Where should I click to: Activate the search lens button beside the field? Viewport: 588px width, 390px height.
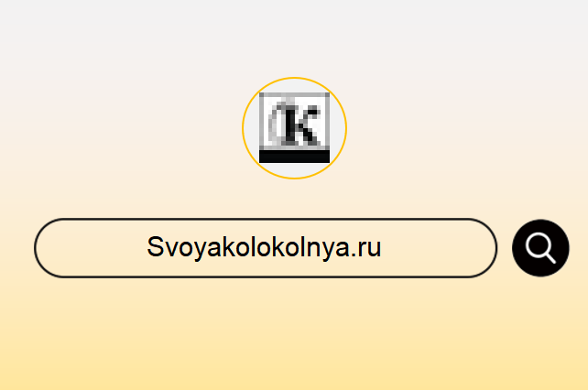pyautogui.click(x=540, y=248)
